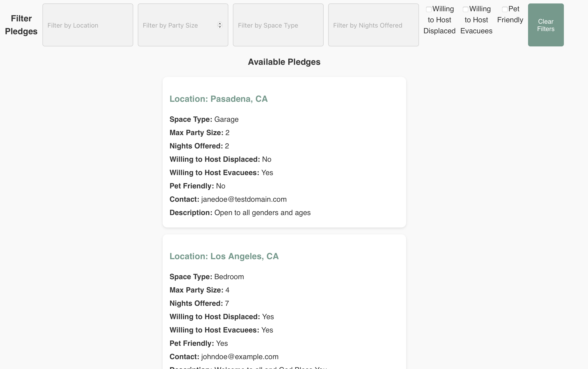Click the Location: Pasadena, CA heading
The height and width of the screenshot is (369, 588).
pos(218,99)
